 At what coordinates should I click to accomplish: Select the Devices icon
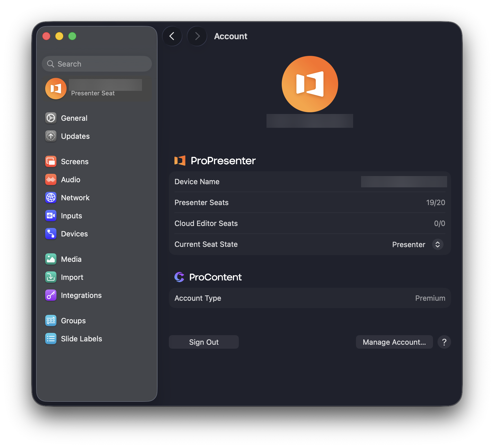(x=51, y=234)
